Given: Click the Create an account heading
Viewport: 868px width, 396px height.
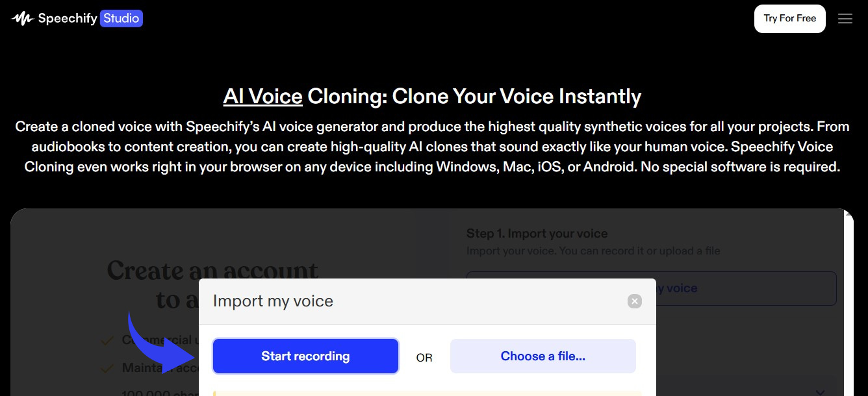Looking at the screenshot, I should click(212, 271).
